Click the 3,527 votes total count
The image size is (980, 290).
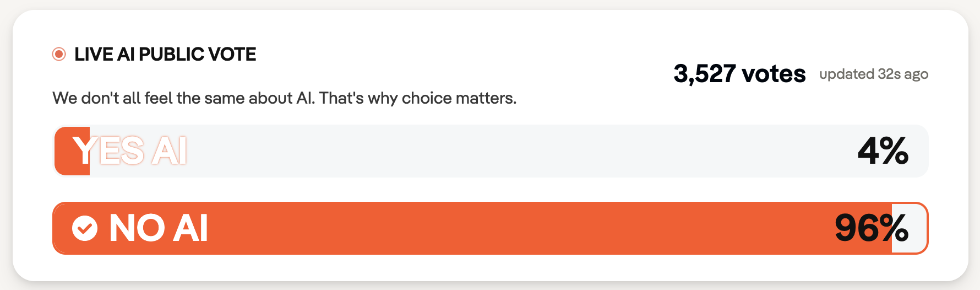pyautogui.click(x=739, y=74)
